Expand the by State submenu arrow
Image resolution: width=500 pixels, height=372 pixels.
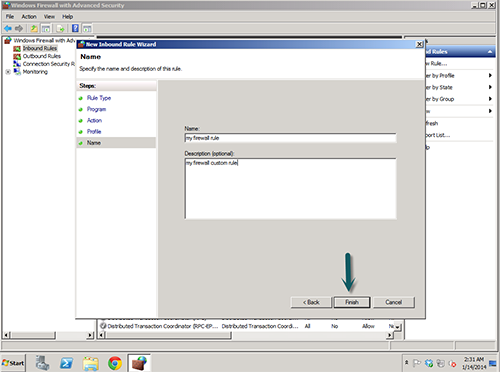tap(490, 87)
